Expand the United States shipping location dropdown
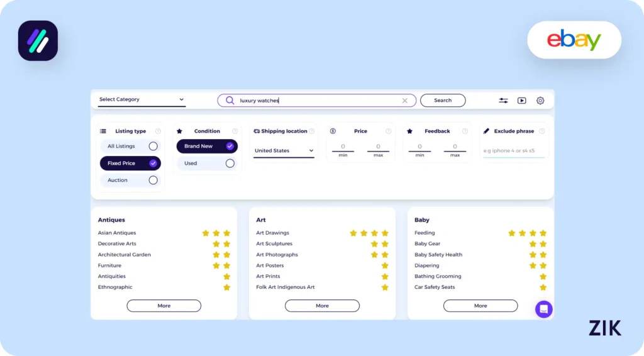 pos(284,151)
